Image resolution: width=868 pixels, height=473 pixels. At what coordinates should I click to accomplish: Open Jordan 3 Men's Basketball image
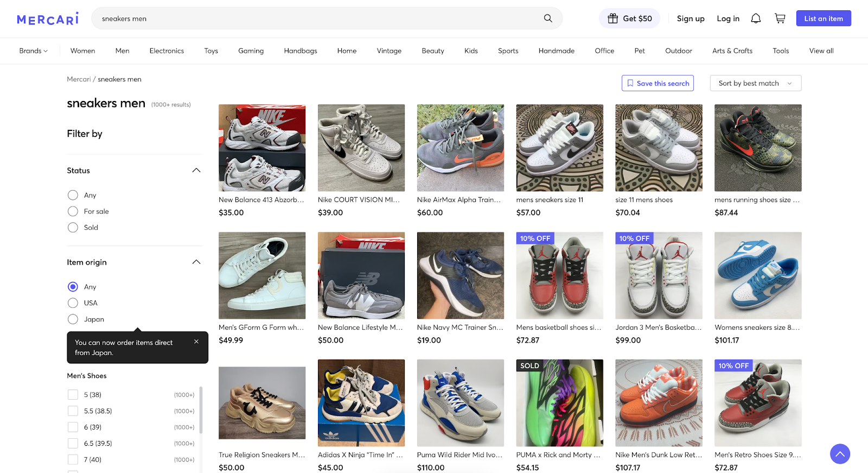(x=659, y=275)
